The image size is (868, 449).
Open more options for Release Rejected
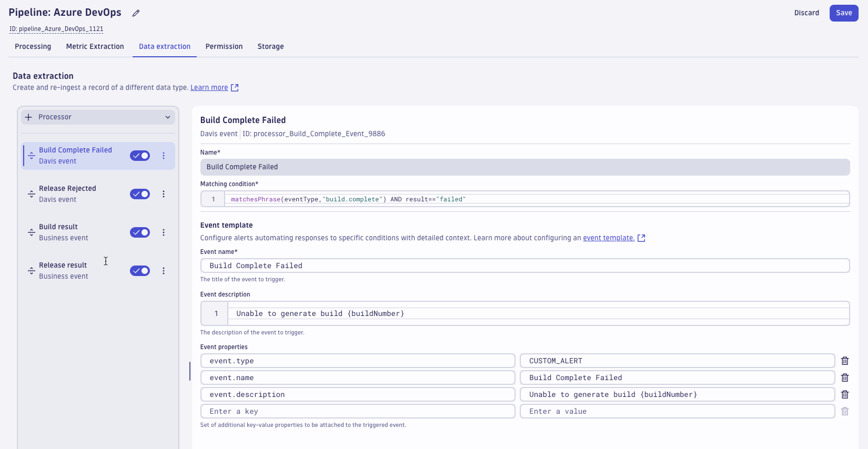point(164,194)
